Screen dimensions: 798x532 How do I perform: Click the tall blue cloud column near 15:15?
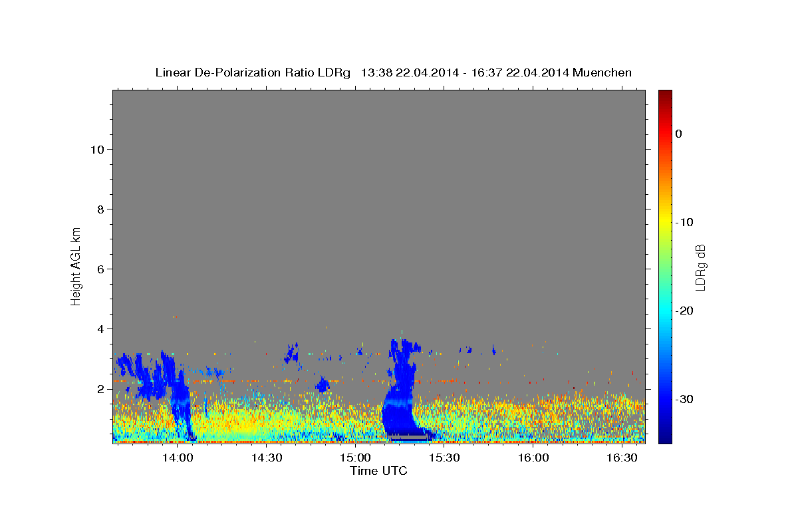coord(401,389)
